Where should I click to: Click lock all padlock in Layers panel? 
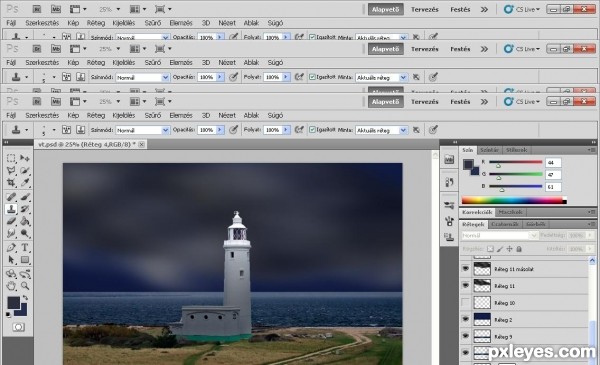tap(519, 249)
